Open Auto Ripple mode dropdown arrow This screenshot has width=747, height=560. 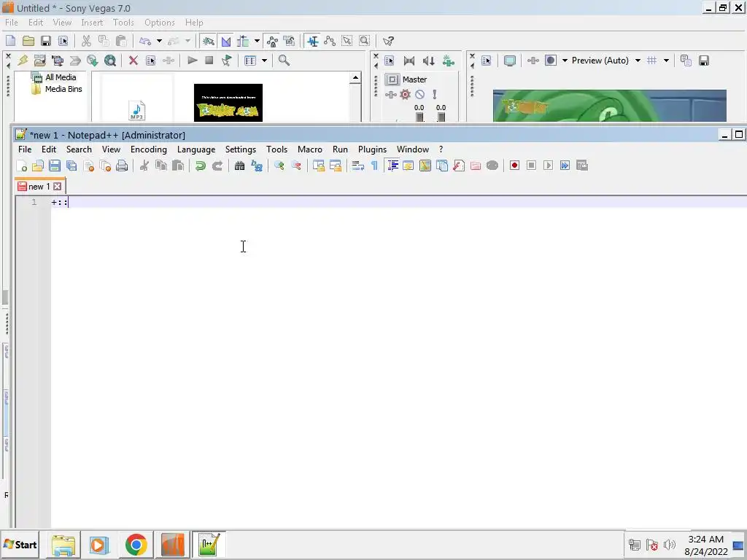[257, 41]
